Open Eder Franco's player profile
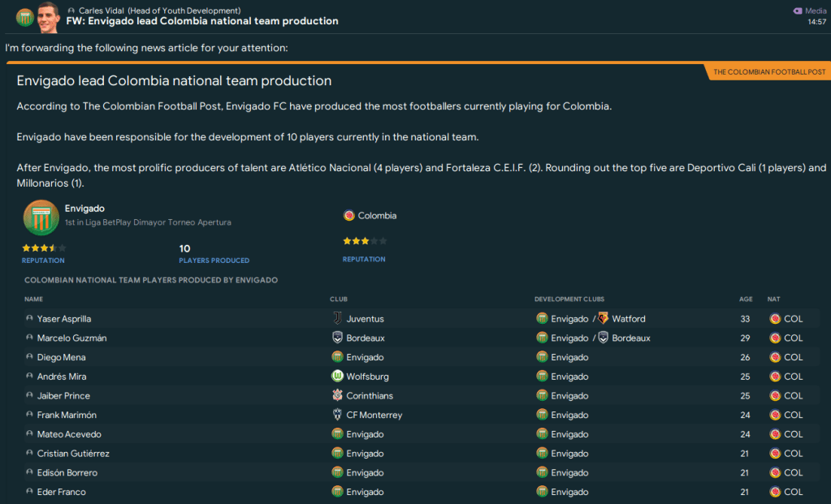Viewport: 831px width, 504px height. [x=61, y=492]
